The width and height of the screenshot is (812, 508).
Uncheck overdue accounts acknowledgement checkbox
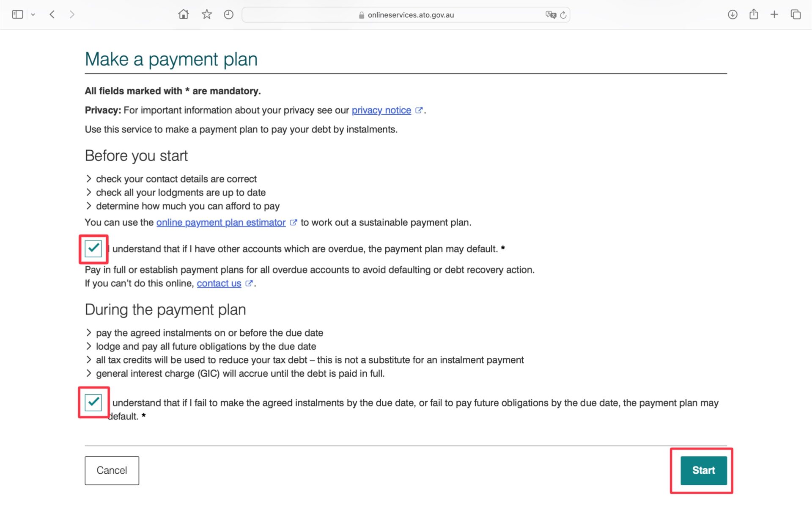[93, 248]
